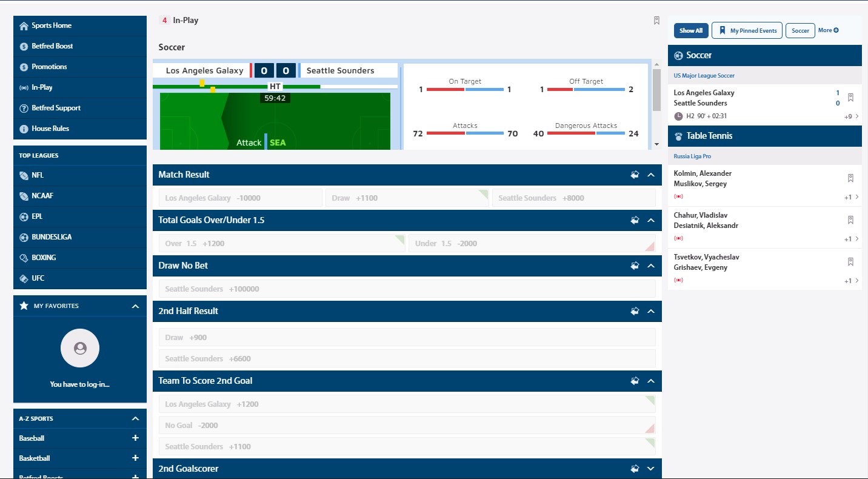Click the NFL football icon
Viewport: 868px width, 479px height.
click(24, 175)
